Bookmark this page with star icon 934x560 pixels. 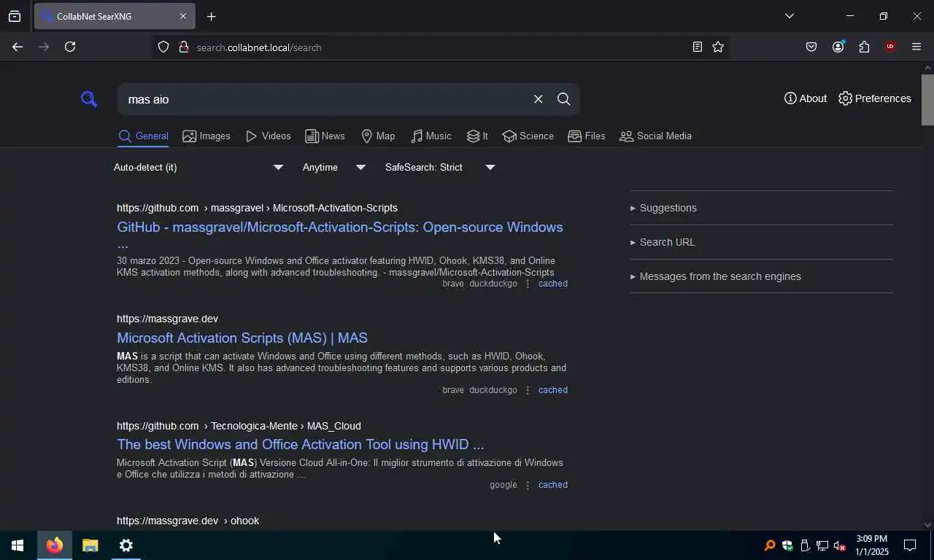pyautogui.click(x=718, y=47)
